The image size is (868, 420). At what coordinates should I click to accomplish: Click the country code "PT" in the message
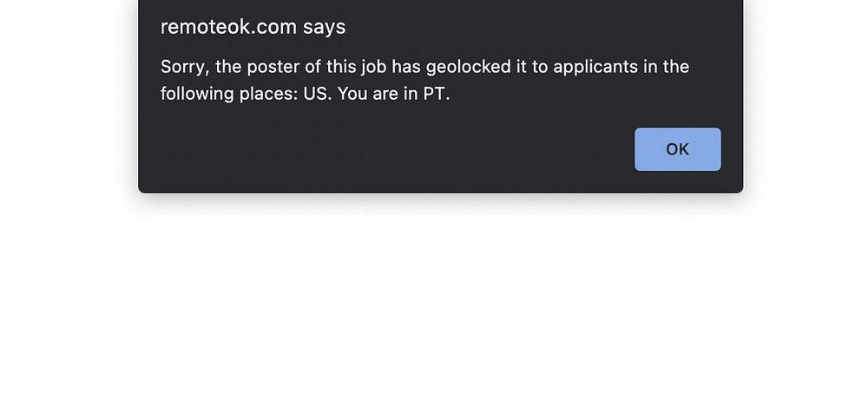(x=435, y=93)
